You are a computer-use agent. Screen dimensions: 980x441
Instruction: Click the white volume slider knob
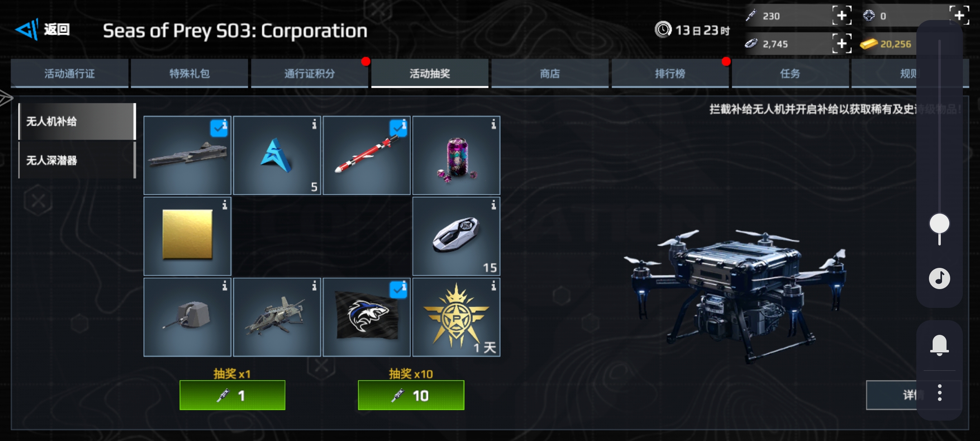click(940, 224)
